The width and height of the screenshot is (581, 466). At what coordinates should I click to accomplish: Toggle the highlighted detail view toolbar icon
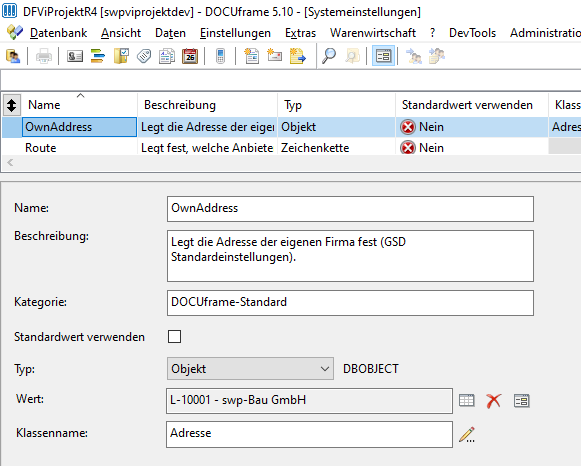coord(383,56)
